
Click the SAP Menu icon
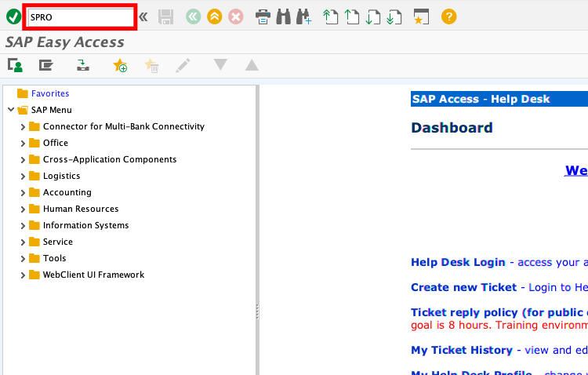point(46,65)
